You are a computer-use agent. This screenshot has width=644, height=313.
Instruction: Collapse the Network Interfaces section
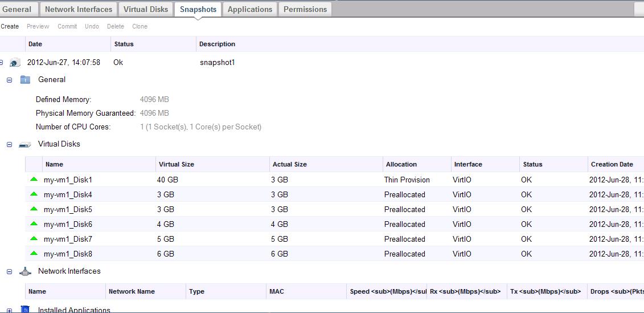[x=9, y=272]
